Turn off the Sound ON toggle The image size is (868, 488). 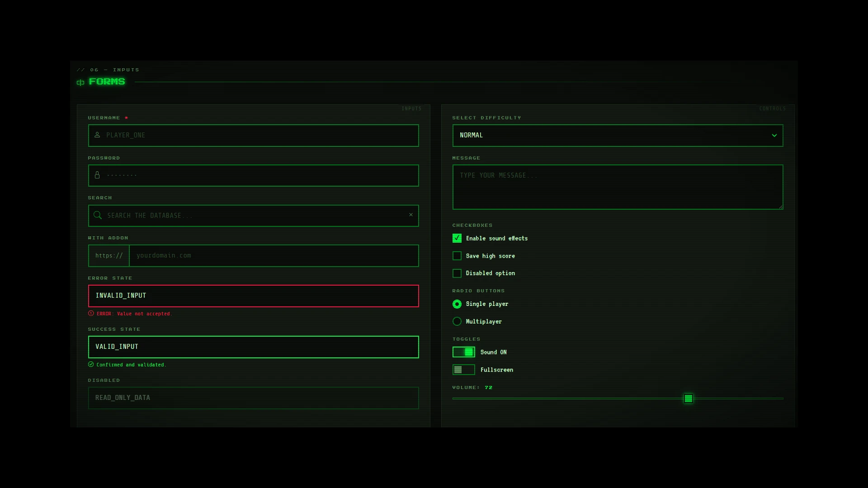point(464,352)
